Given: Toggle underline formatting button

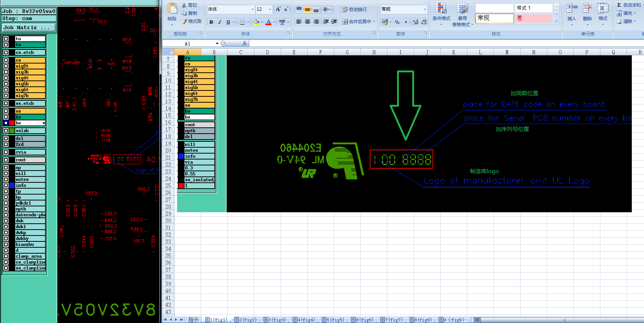Looking at the screenshot, I should pos(228,22).
